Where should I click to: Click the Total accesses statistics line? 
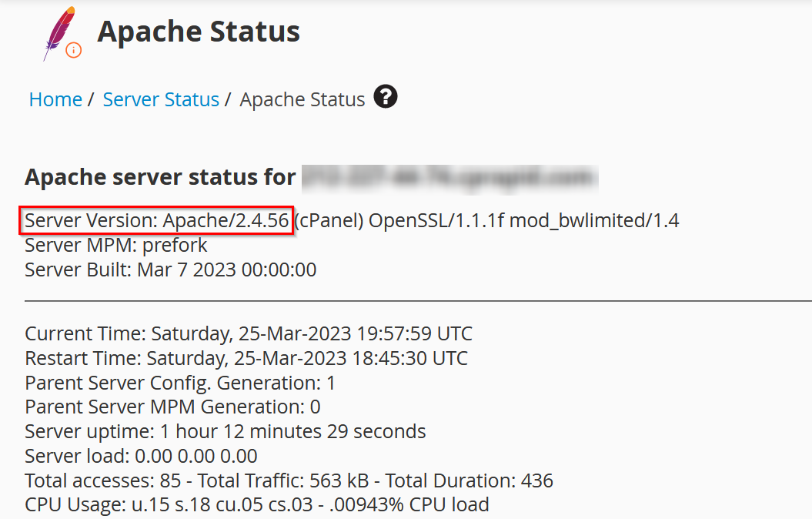289,480
